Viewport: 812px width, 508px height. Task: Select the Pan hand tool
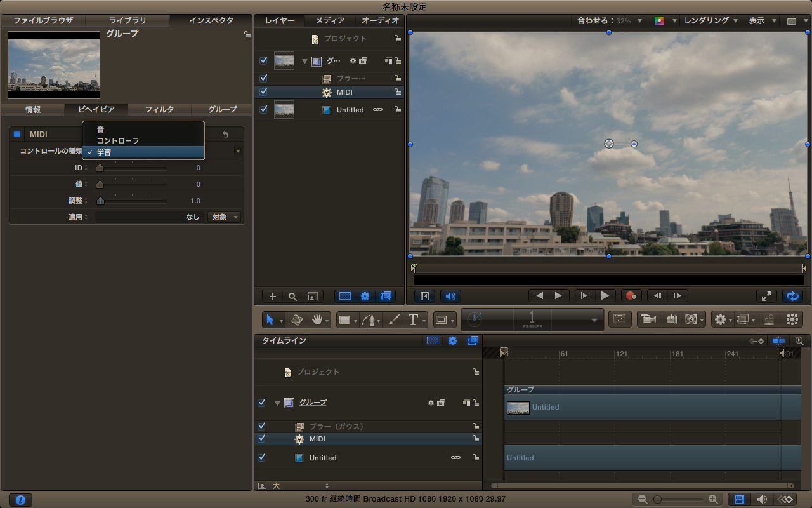[317, 319]
